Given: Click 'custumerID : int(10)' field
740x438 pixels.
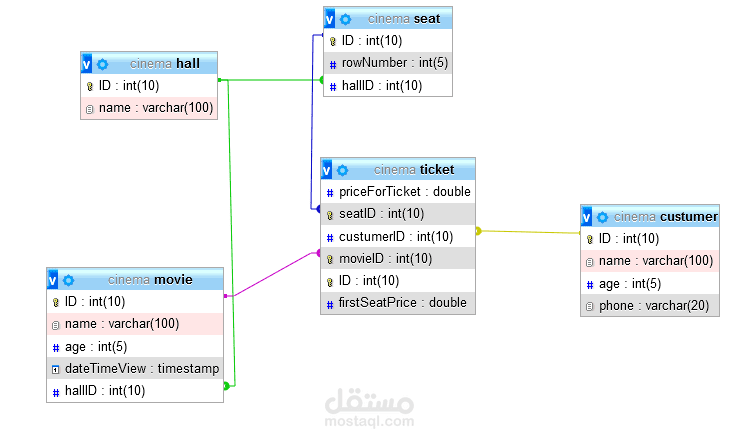Looking at the screenshot, I should click(x=398, y=236).
